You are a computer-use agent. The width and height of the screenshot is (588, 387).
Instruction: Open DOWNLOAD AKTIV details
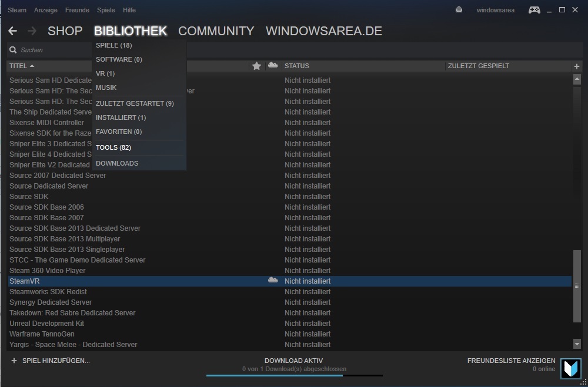293,361
